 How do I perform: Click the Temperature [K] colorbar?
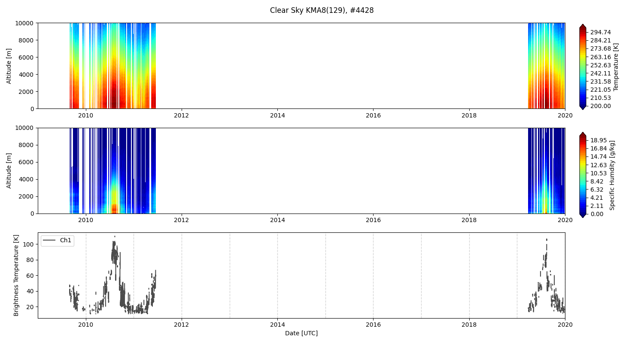point(583,67)
